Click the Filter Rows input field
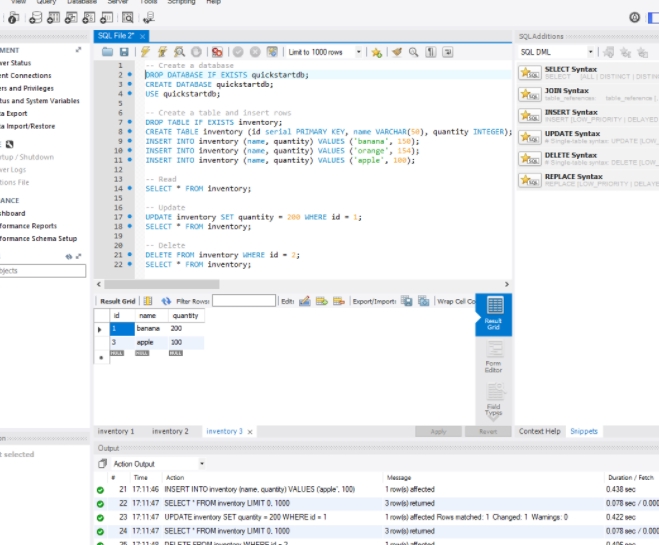The height and width of the screenshot is (545, 659). (x=243, y=301)
